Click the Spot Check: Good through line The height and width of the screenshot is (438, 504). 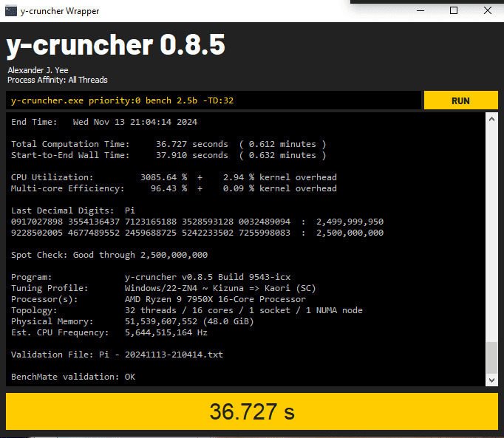coord(109,255)
